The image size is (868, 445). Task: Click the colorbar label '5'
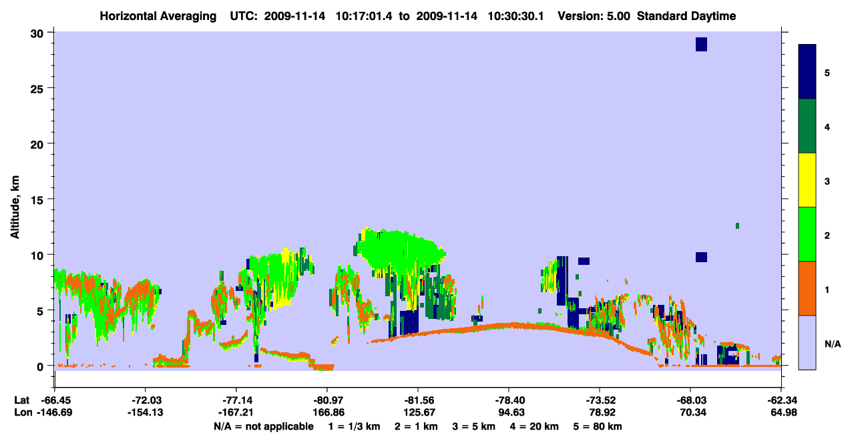pos(827,72)
